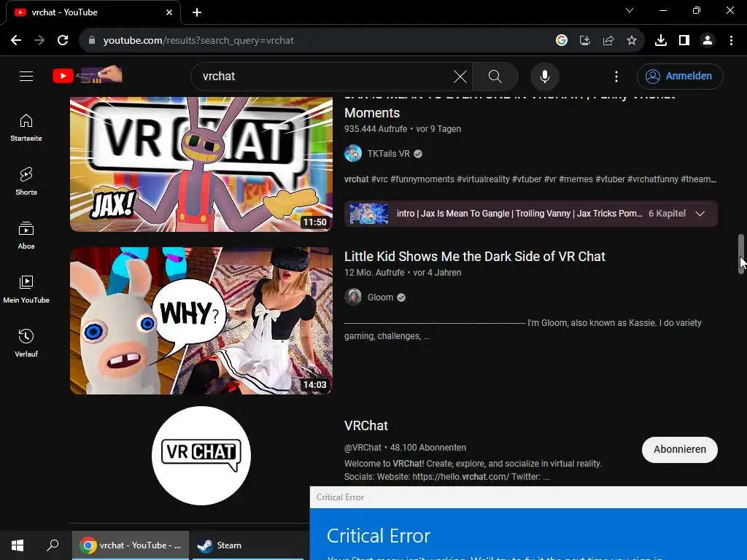
Task: Click the Google icon in address bar
Action: pos(562,41)
